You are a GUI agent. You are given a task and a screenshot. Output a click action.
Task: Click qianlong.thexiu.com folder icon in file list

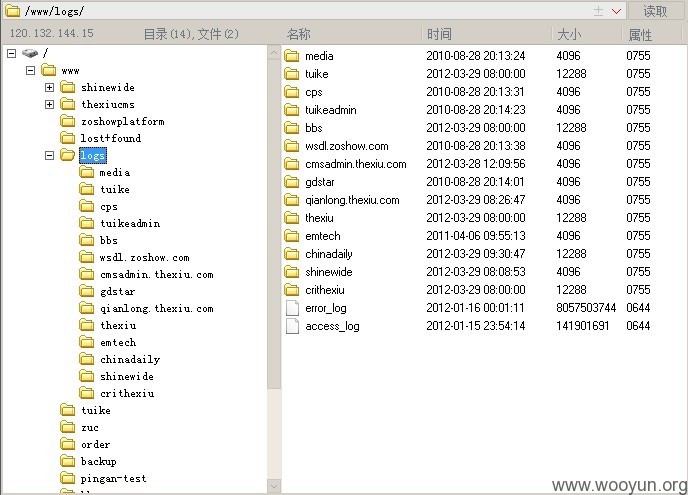pos(291,200)
